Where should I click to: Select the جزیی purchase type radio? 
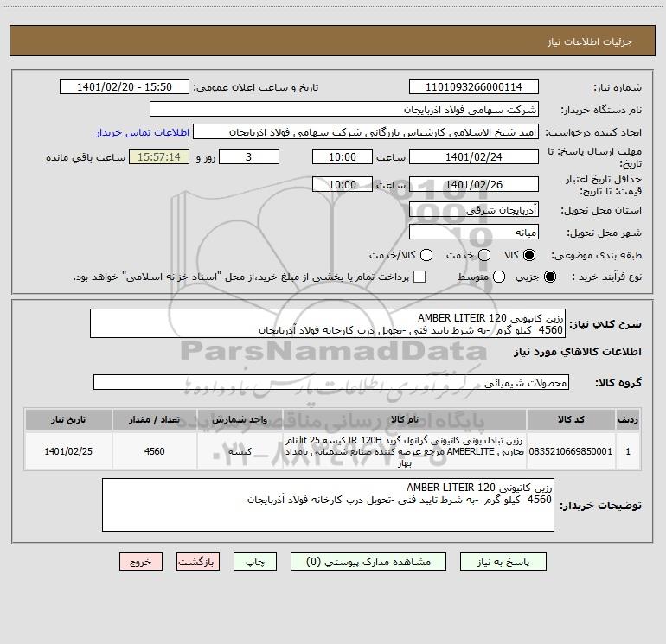tap(550, 277)
